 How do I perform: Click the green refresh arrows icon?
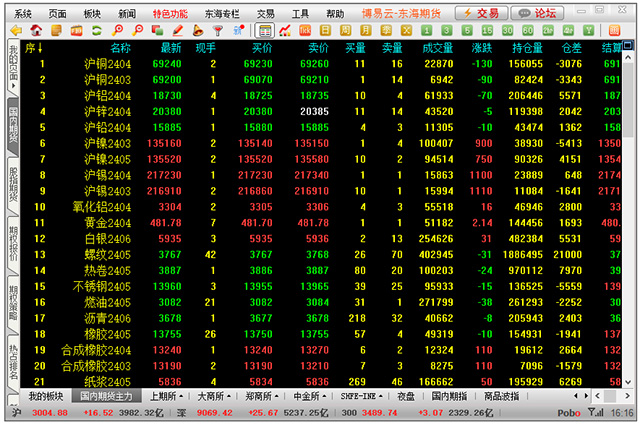97,30
